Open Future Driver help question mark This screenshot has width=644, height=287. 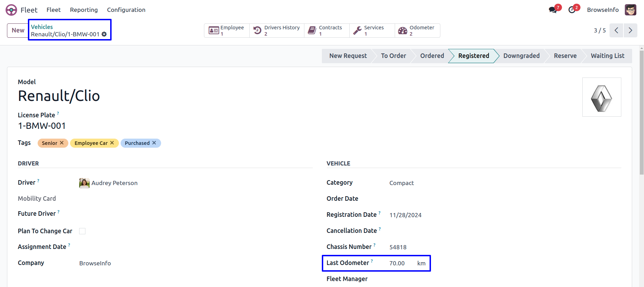pos(59,212)
